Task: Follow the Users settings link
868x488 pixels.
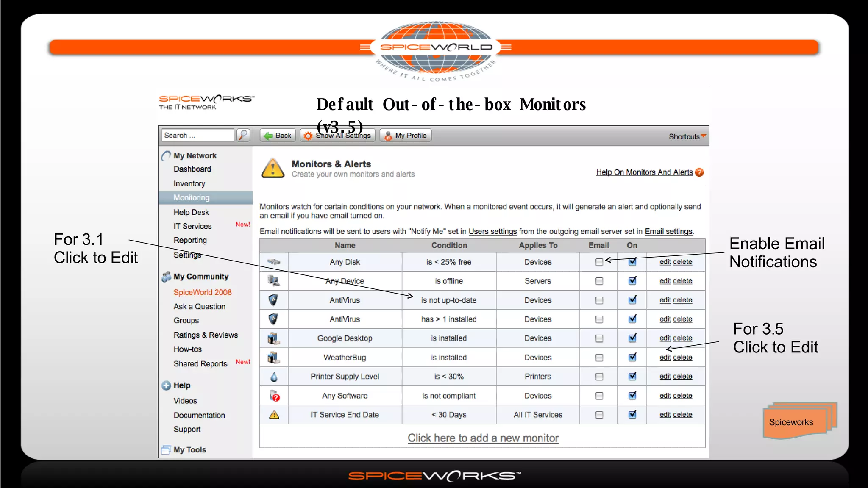Action: click(492, 231)
